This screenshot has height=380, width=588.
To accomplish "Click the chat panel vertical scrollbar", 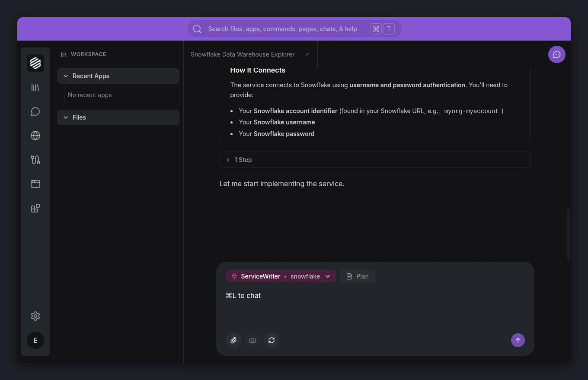I will coord(568,234).
